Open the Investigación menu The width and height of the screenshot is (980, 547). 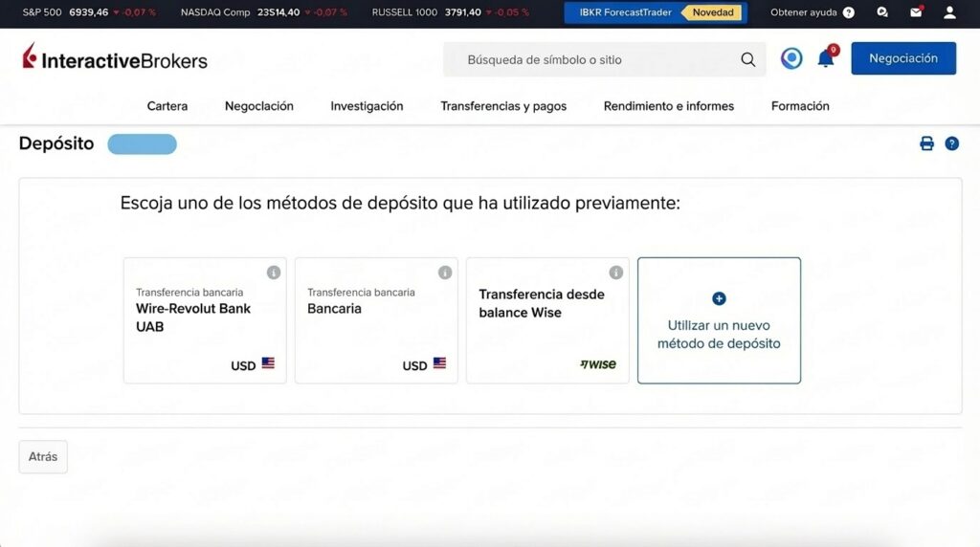click(367, 106)
